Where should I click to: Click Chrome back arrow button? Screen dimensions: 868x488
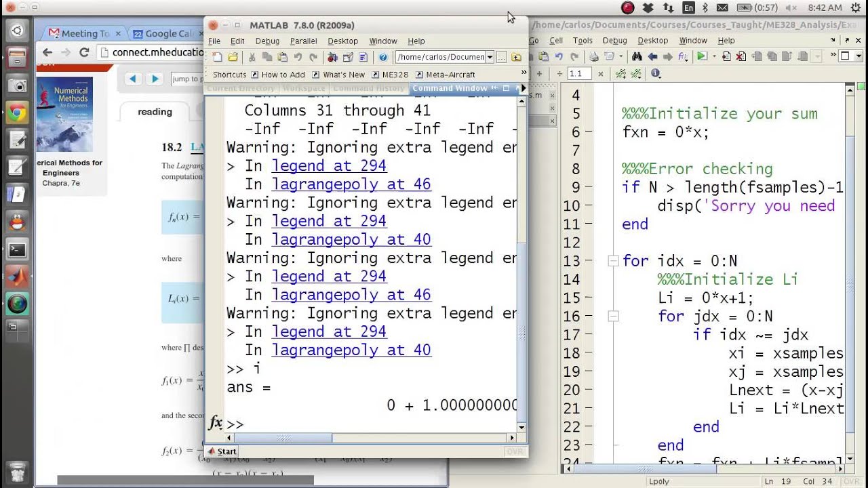pyautogui.click(x=47, y=52)
